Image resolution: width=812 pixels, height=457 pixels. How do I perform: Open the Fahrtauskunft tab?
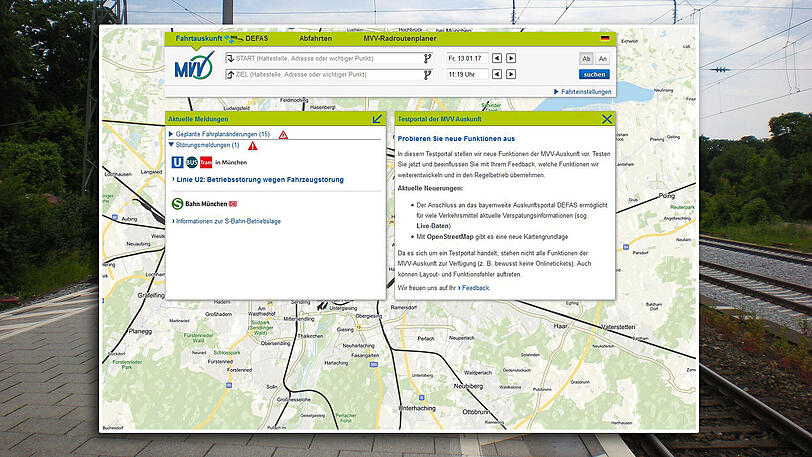coord(198,38)
